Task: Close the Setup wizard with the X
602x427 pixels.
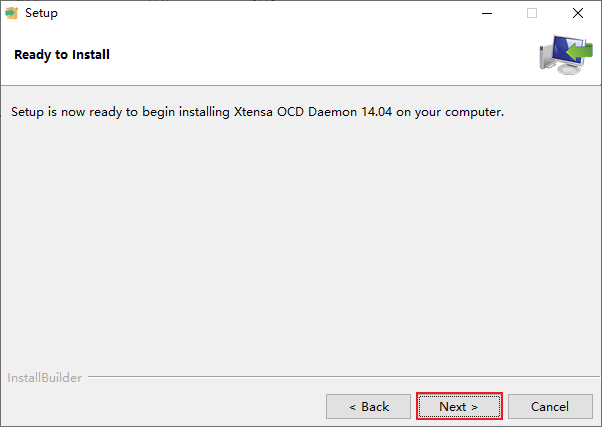Action: (x=577, y=13)
